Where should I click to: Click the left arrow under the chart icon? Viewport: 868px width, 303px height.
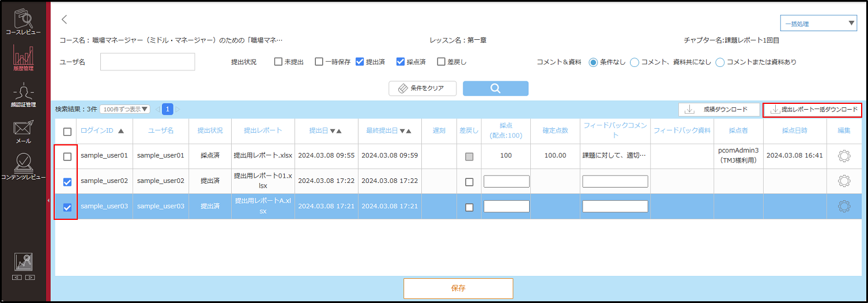17,278
